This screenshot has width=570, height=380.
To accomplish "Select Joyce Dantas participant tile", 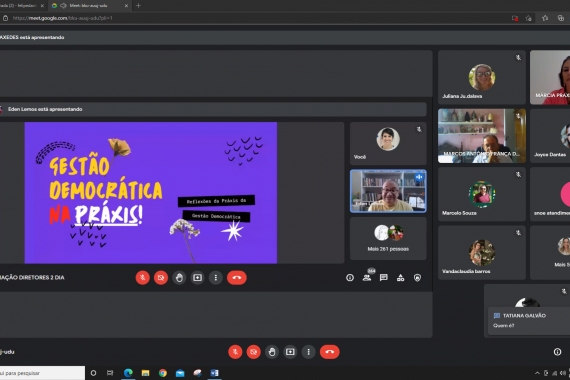I will pos(550,136).
